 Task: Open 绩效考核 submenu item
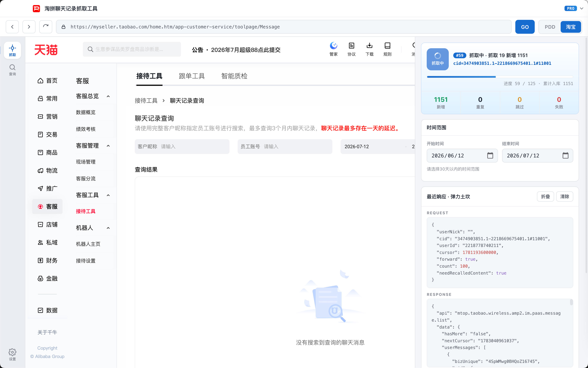(86, 129)
